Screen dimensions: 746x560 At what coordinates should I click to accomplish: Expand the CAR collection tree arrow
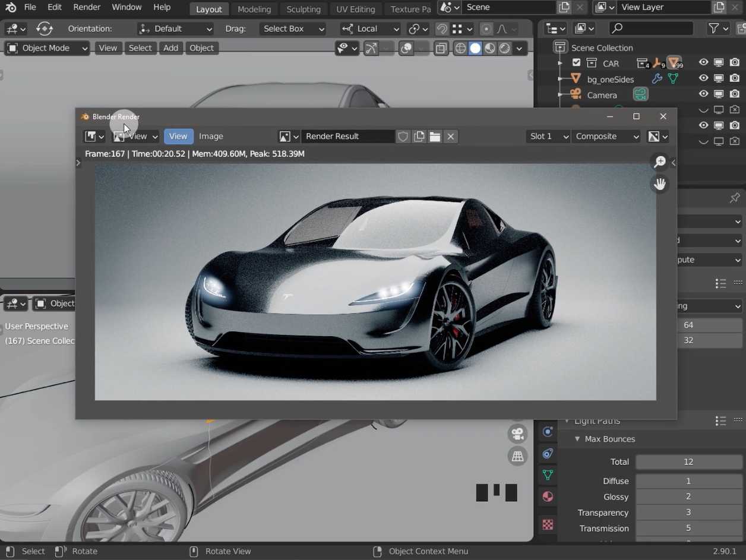point(559,63)
